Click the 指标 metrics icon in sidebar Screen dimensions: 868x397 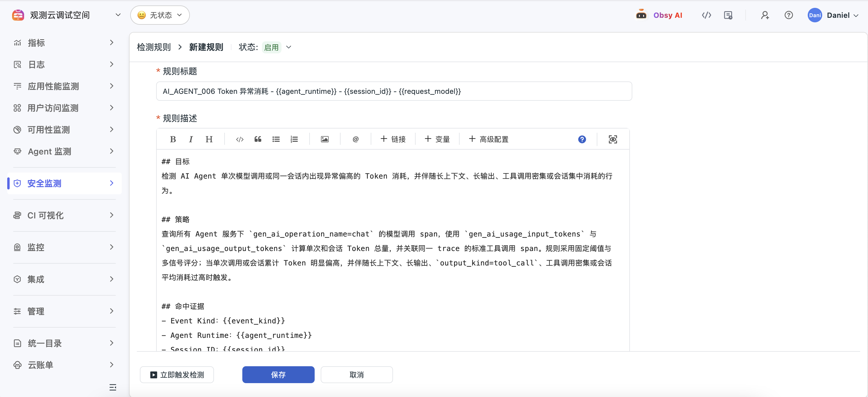[x=17, y=43]
